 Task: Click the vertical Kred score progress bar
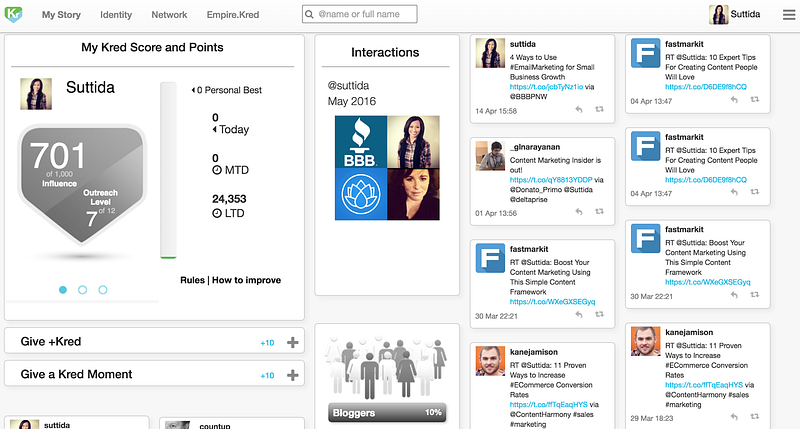168,170
